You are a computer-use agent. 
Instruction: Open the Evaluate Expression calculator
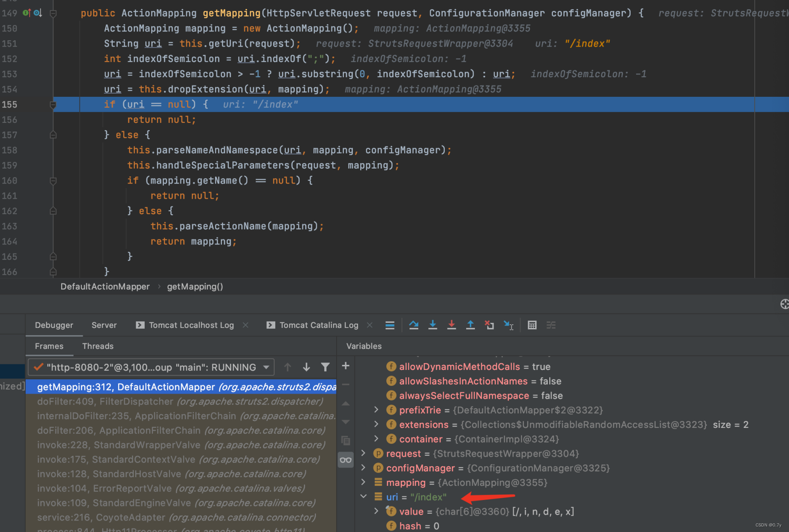(x=532, y=325)
